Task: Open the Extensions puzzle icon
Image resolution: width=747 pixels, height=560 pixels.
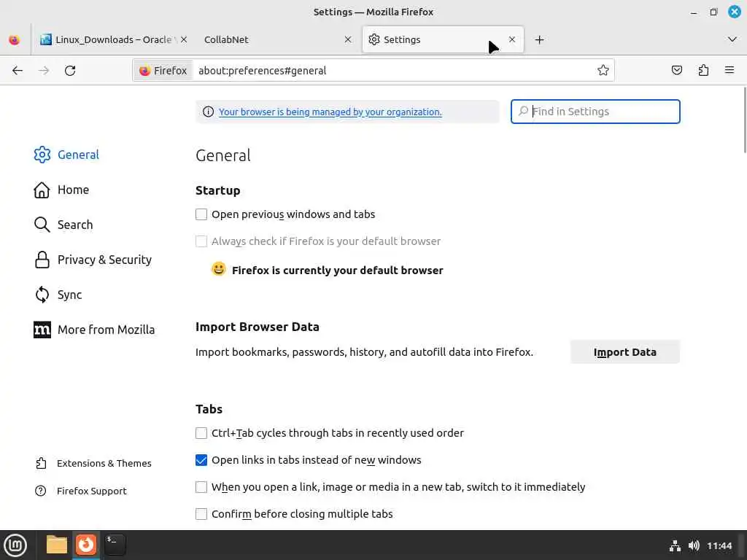Action: pyautogui.click(x=703, y=71)
